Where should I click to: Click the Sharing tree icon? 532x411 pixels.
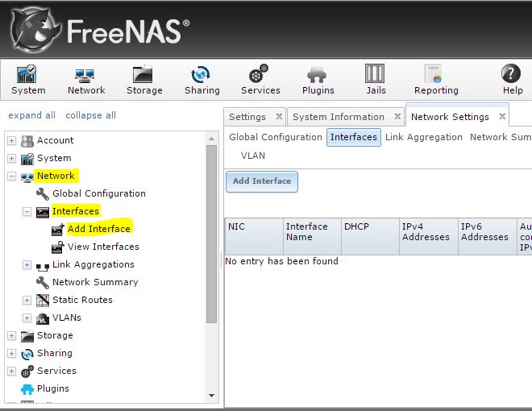[27, 354]
